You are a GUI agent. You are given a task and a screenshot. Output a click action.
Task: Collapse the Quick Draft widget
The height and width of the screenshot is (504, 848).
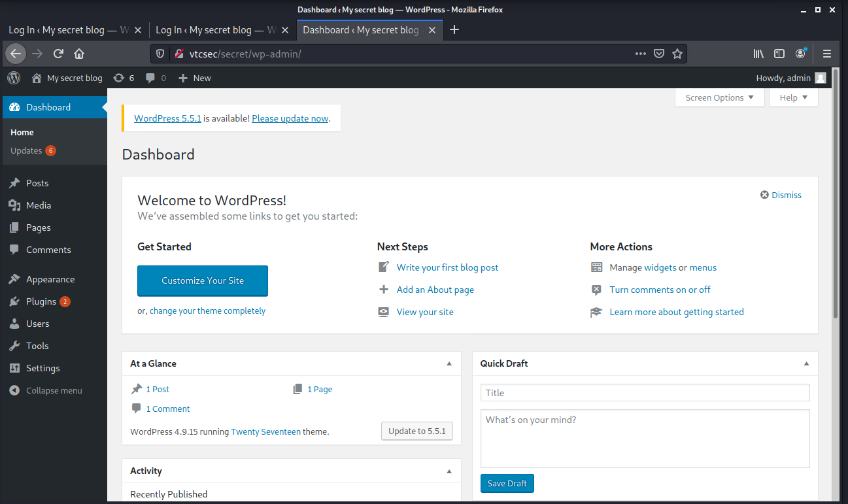(806, 363)
